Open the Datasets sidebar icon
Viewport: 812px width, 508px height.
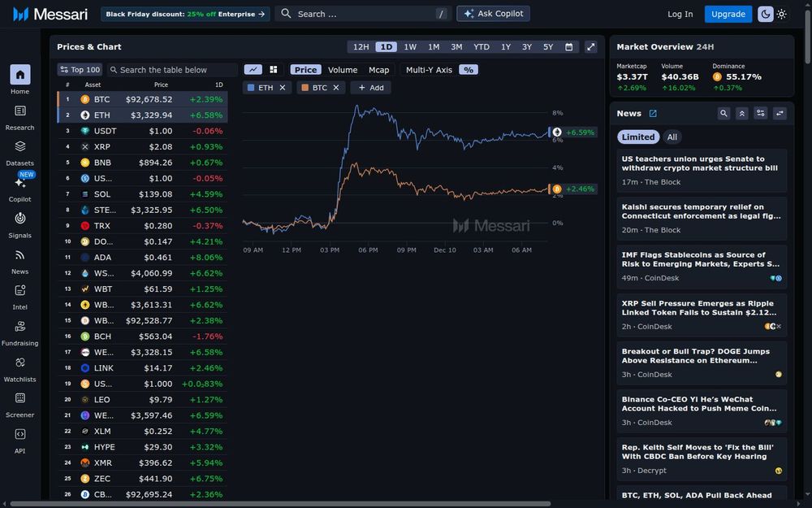point(19,146)
